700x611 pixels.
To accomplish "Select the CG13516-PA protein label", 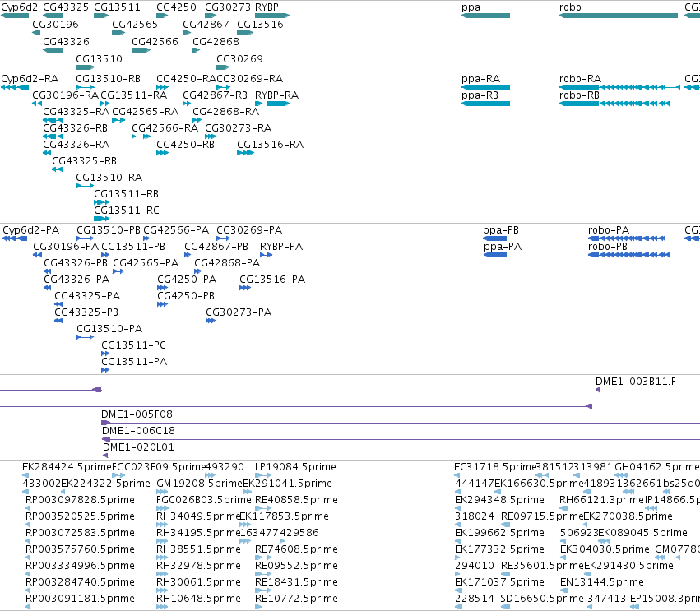I will click(x=272, y=280).
